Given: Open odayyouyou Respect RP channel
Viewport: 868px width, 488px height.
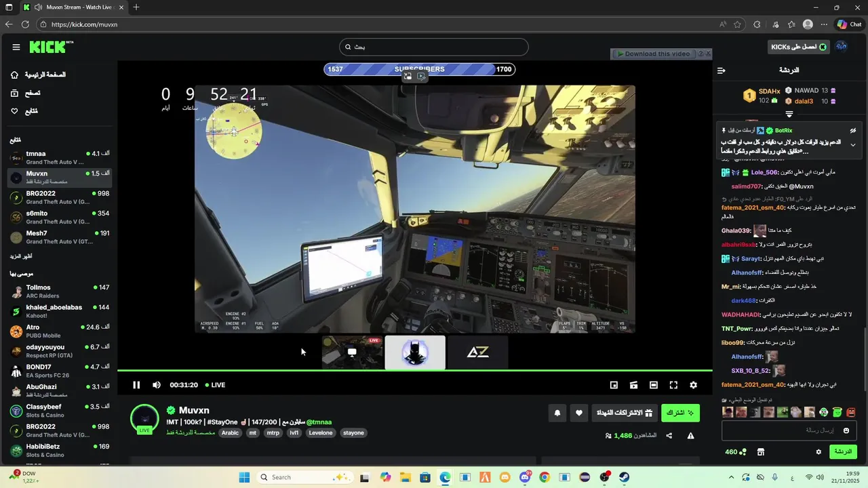Looking at the screenshot, I should [60, 350].
